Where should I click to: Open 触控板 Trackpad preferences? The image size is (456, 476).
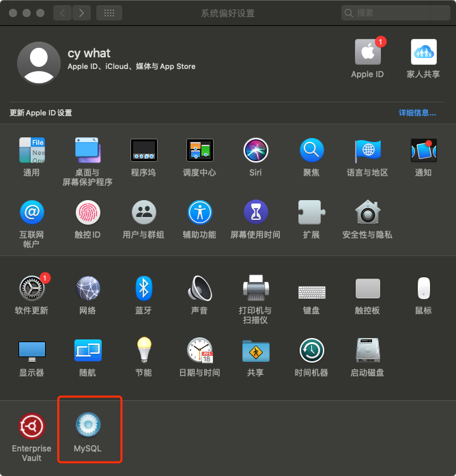click(x=367, y=288)
